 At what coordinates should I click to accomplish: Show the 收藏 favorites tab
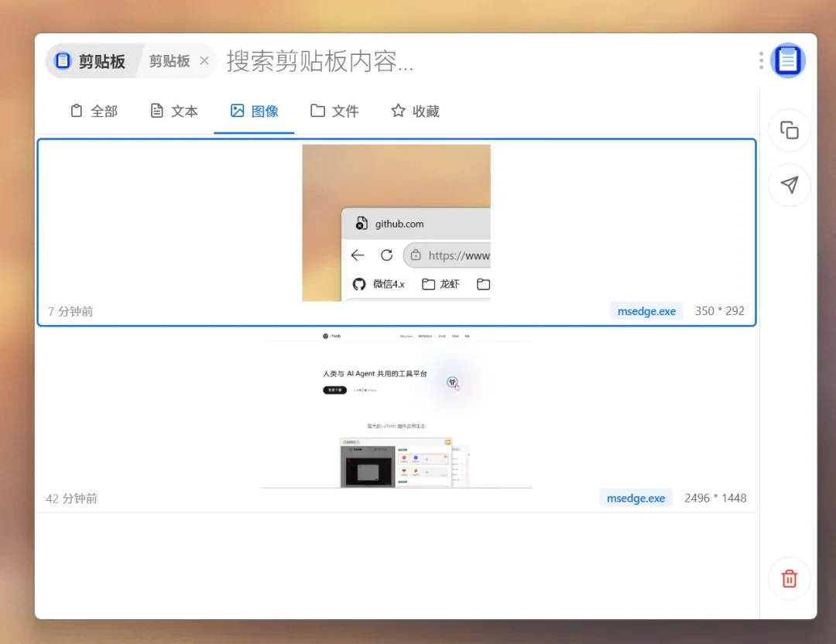tap(415, 111)
